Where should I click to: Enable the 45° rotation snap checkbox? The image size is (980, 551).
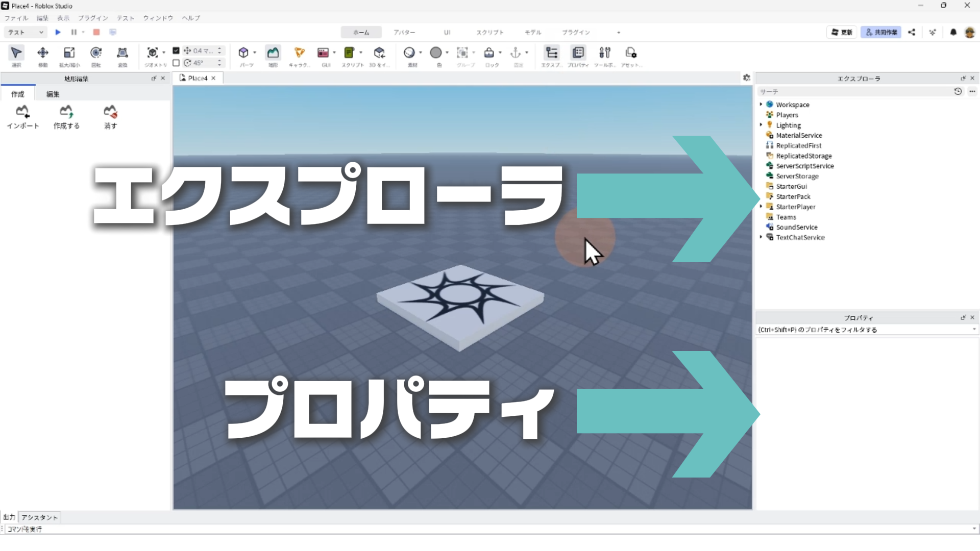click(x=176, y=63)
